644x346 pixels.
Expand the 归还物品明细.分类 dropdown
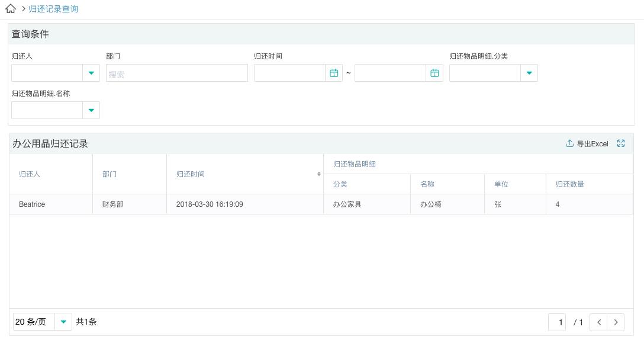click(x=529, y=73)
